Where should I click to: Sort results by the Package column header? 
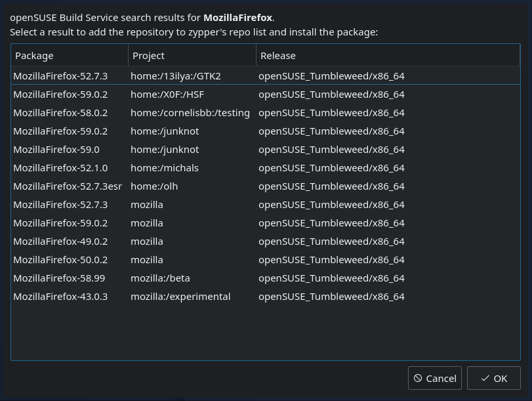[70, 56]
